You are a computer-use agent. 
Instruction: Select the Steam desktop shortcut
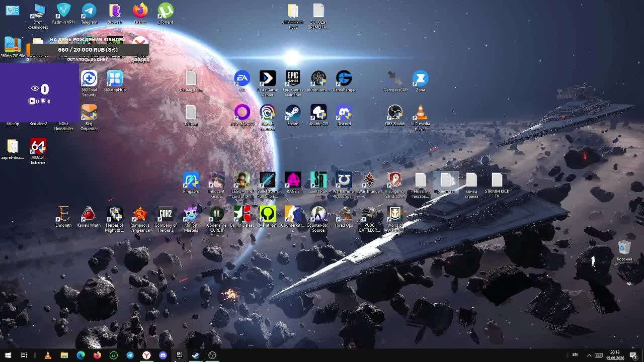coord(293,115)
